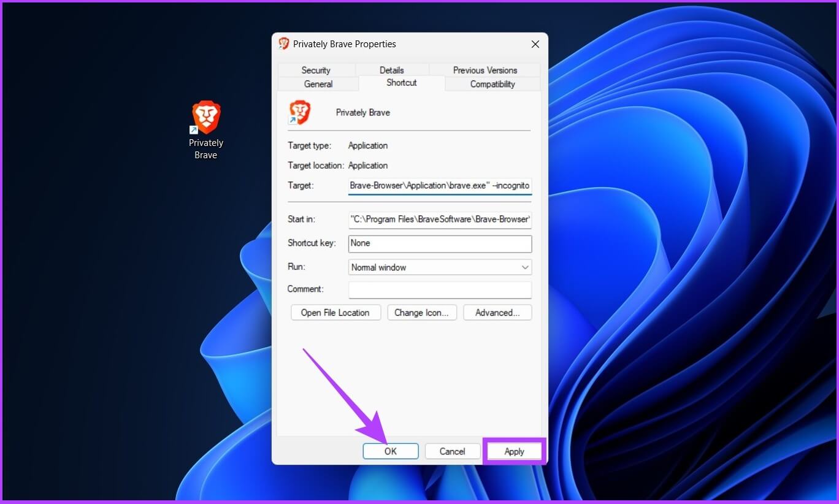The height and width of the screenshot is (504, 839).
Task: Apply the shortcut property changes
Action: [514, 451]
